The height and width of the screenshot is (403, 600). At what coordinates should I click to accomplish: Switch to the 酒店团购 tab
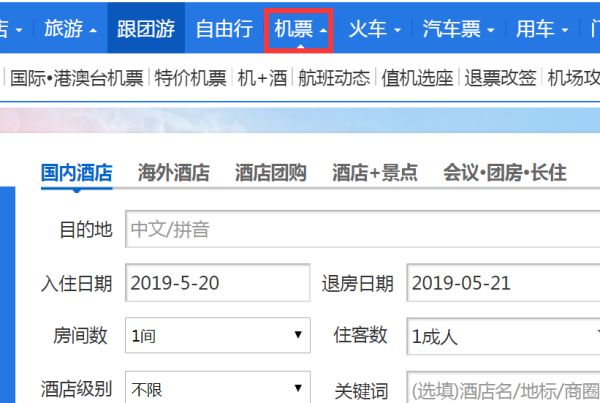coord(270,172)
